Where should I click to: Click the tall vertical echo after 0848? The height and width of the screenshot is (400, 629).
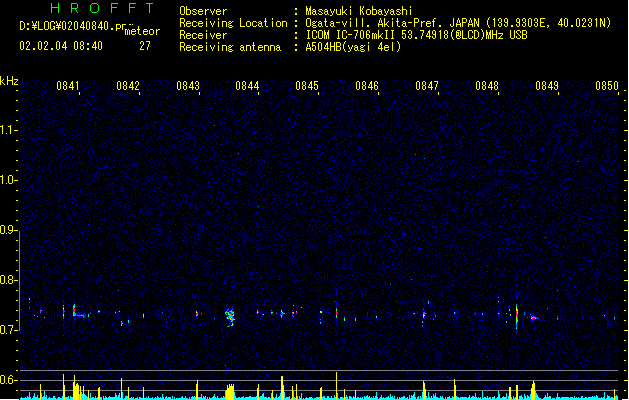[x=517, y=315]
